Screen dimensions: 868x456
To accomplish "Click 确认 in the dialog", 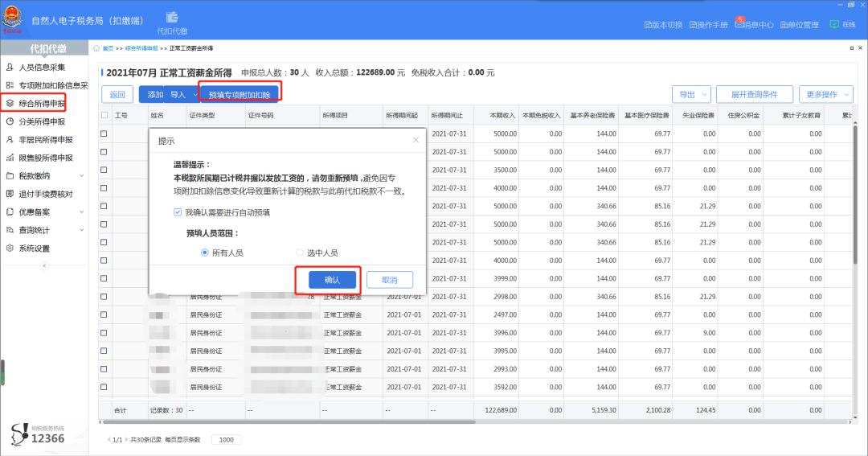I will click(x=332, y=280).
